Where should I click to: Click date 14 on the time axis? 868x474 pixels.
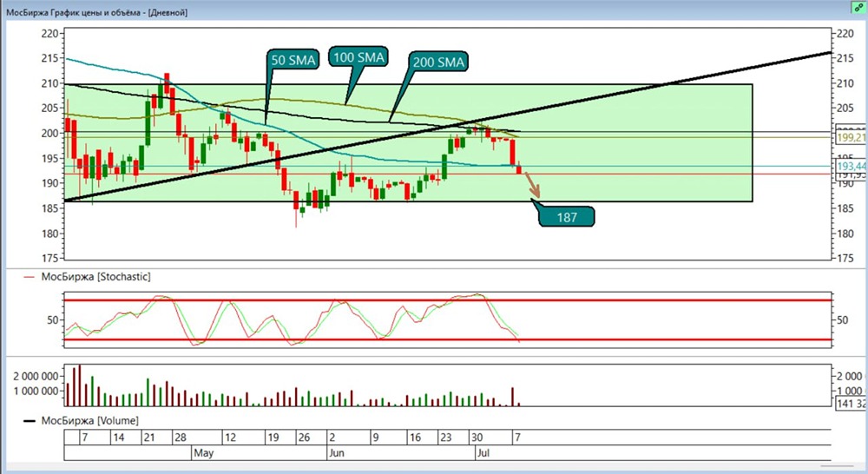[x=118, y=438]
